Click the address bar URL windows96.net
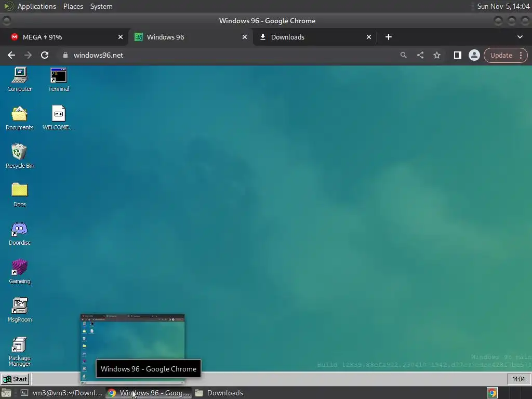Viewport: 532px width, 399px height. click(x=98, y=55)
